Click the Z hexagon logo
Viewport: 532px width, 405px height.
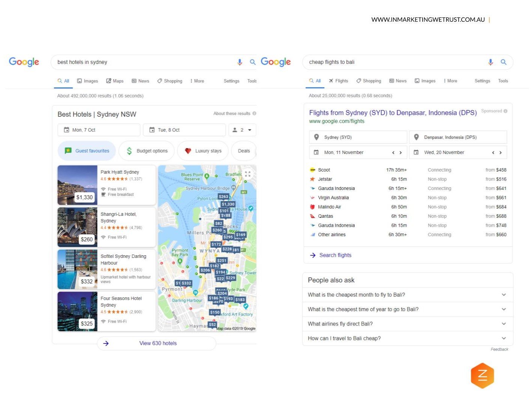[483, 375]
